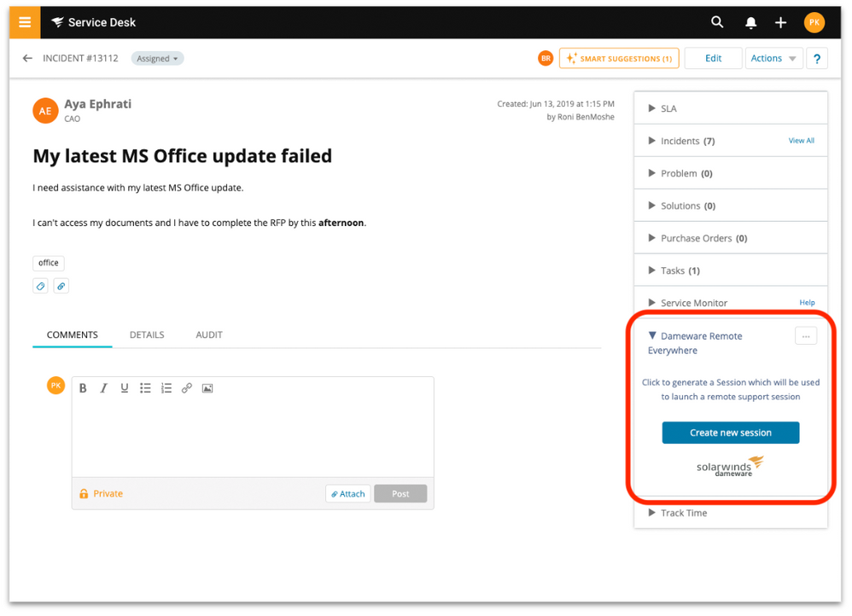Expand the SLA section
Image resolution: width=852 pixels, height=616 pixels.
[668, 108]
